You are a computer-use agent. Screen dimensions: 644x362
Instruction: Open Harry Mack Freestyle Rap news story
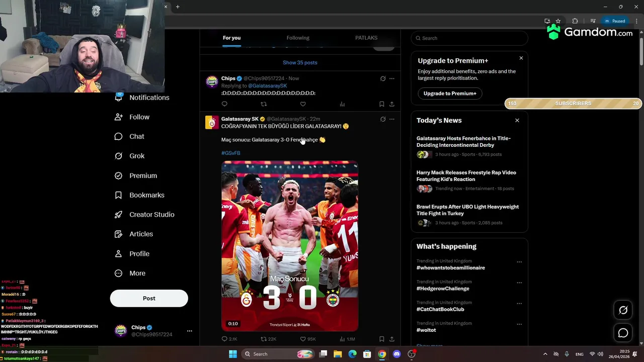pos(466,176)
